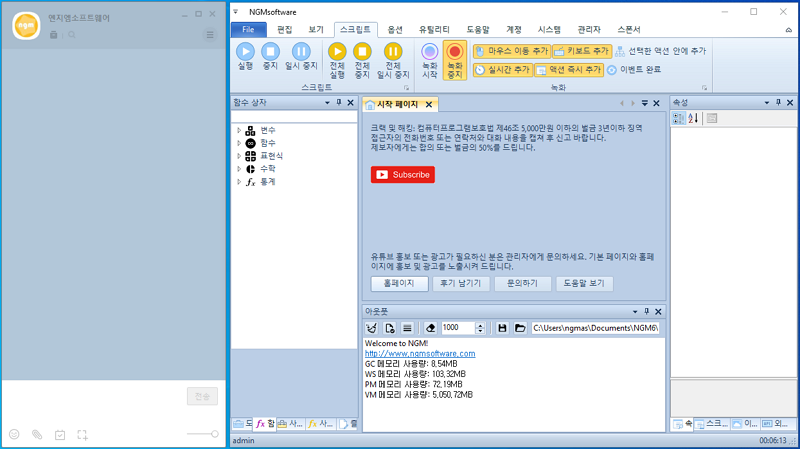Toggle the 녹화 중지 recording stop button
This screenshot has height=449, width=800.
tap(454, 60)
